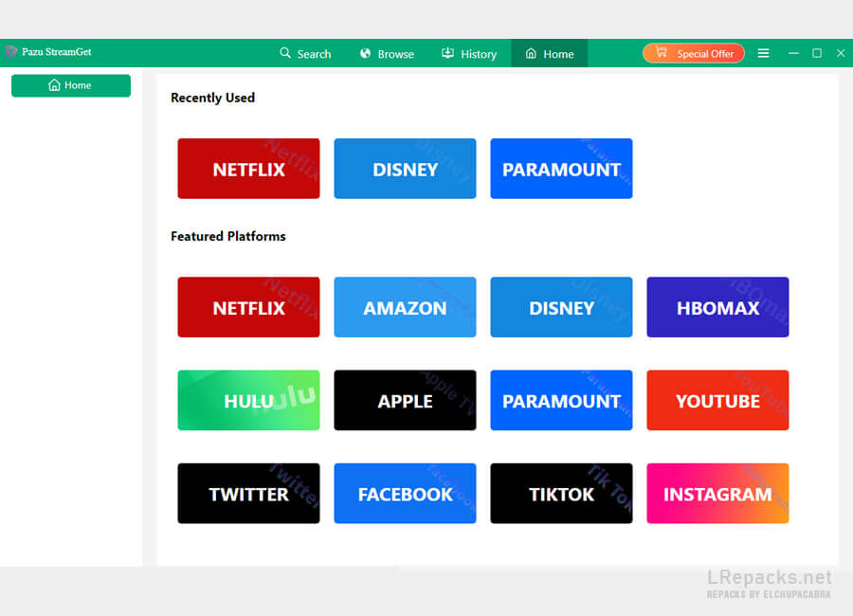Click the house icon in top Home tab

[531, 53]
